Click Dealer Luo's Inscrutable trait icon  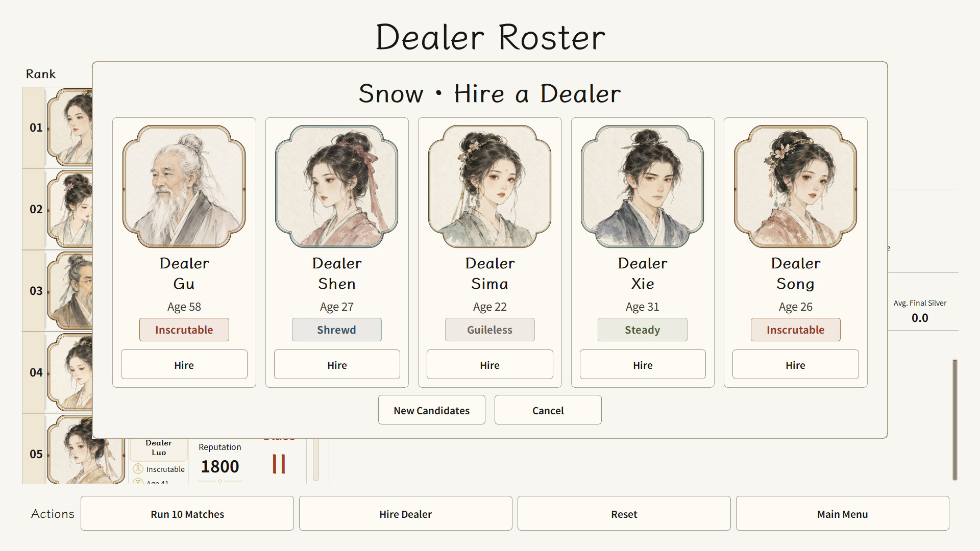coord(138,469)
